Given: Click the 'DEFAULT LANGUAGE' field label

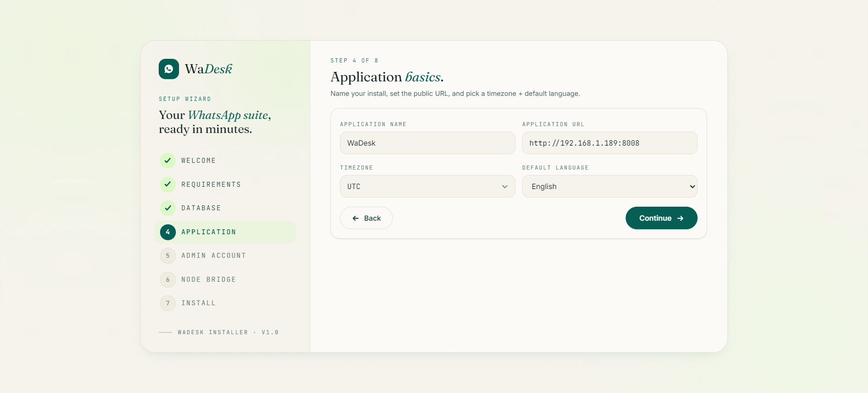Looking at the screenshot, I should coord(556,168).
